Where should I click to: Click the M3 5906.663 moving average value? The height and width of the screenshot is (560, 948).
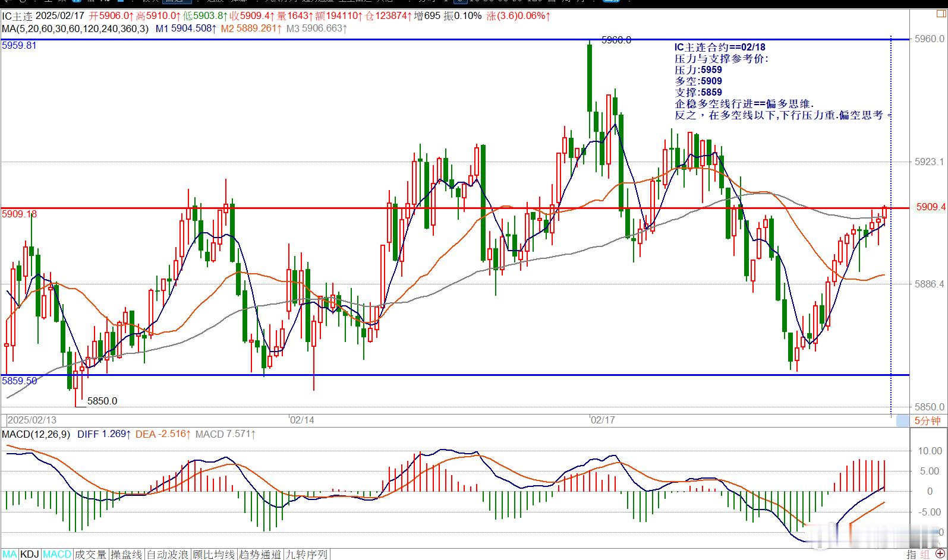[317, 28]
